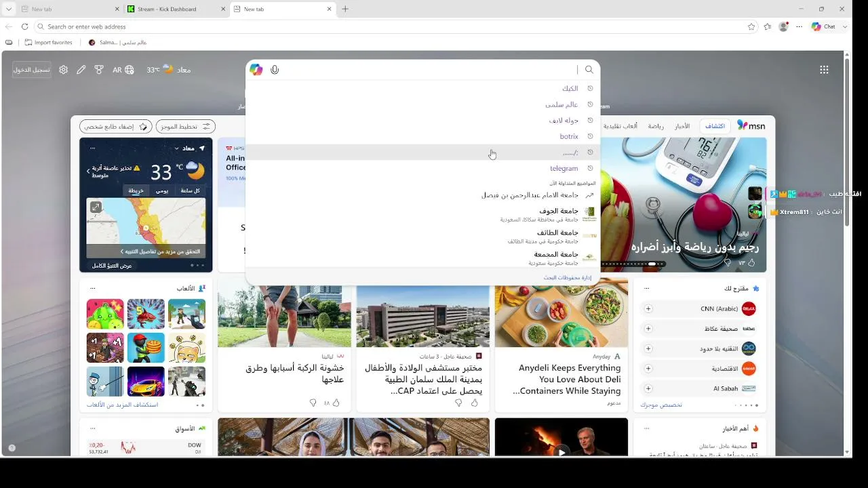The width and height of the screenshot is (868, 488).
Task: Click Import favorites in bookmarks bar
Action: (48, 42)
